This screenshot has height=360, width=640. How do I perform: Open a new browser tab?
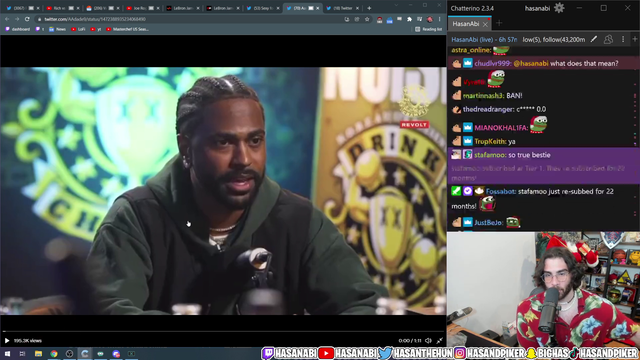click(369, 8)
